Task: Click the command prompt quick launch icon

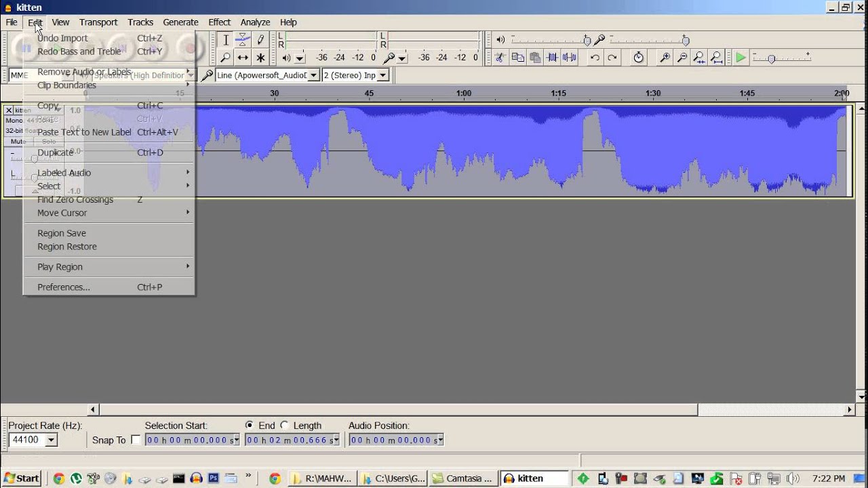Action: point(179,479)
